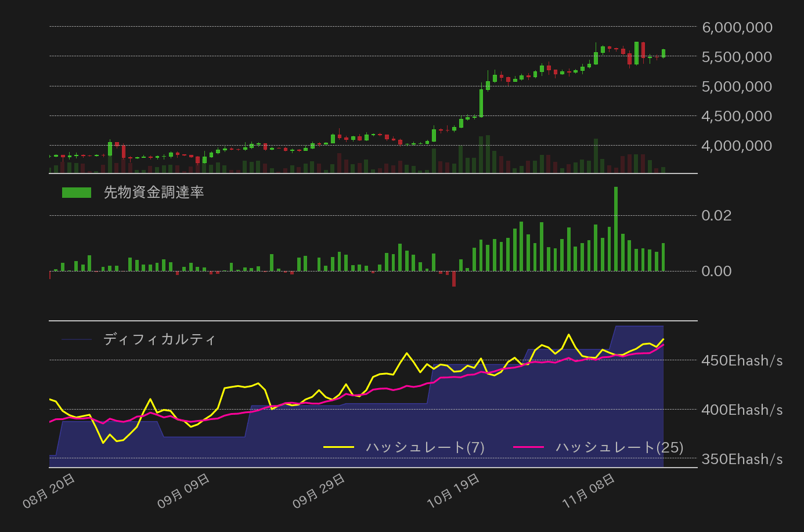The width and height of the screenshot is (804, 532).
Task: Click the green 先物資金調達率 legend swatch
Action: coord(77,191)
